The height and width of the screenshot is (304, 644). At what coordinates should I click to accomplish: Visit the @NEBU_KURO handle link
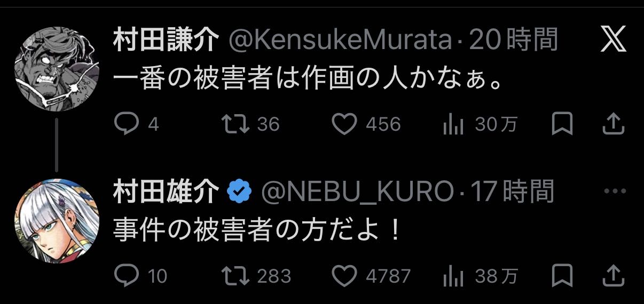357,193
